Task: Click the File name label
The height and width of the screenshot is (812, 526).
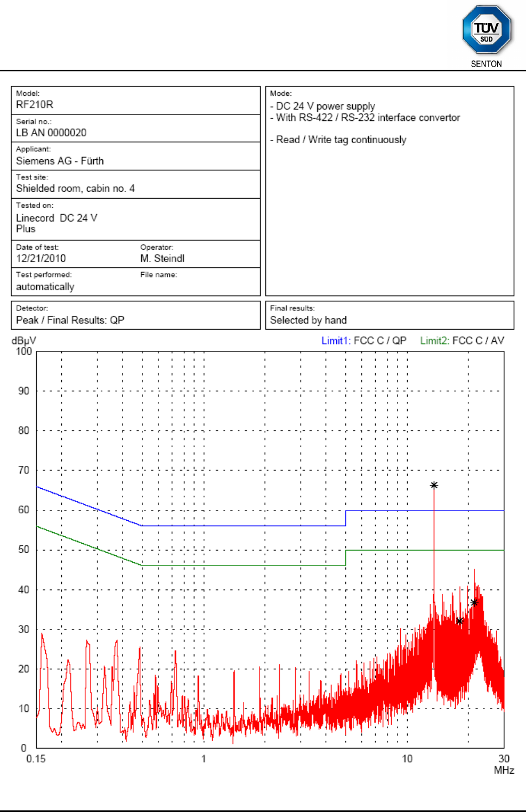Action: pyautogui.click(x=159, y=275)
